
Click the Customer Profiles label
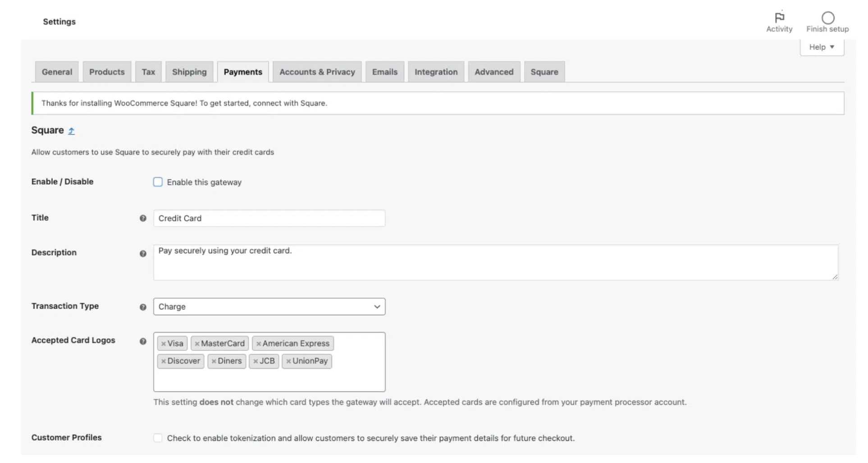coord(67,438)
